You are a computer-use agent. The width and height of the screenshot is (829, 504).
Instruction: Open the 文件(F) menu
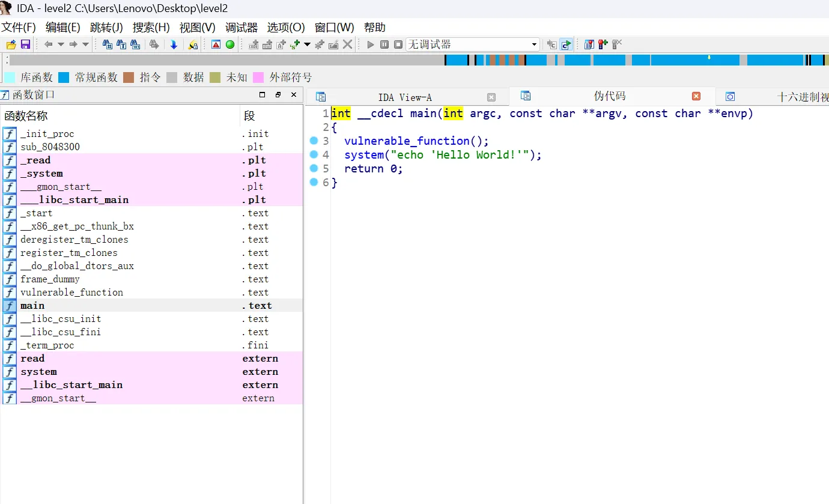(x=19, y=28)
